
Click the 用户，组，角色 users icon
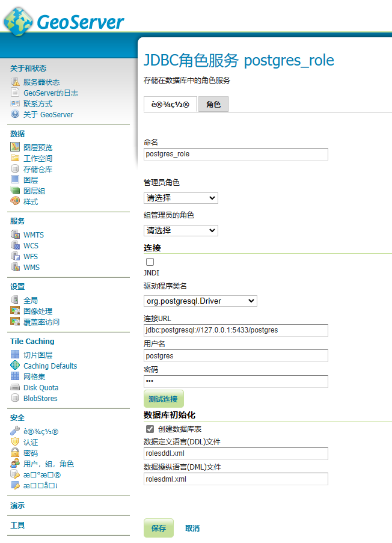pos(15,464)
